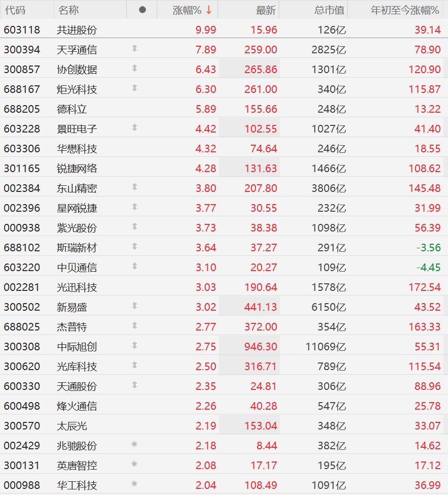
Task: Click the marker icon beside 光库科技
Action: click(135, 365)
